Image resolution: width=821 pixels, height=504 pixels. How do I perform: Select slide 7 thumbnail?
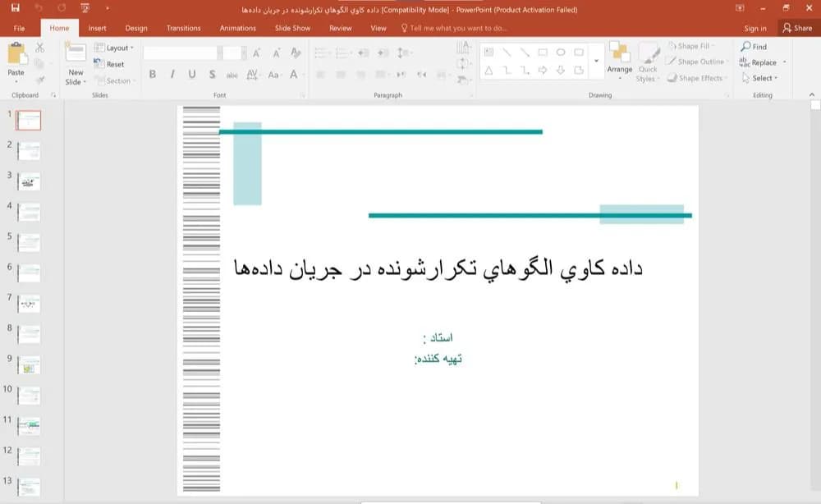(29, 304)
